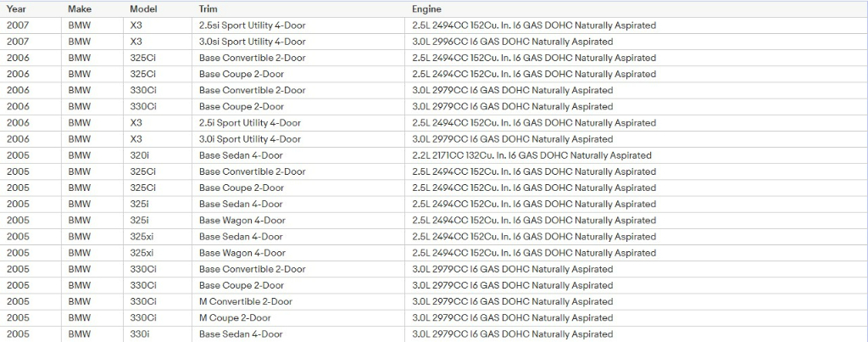The width and height of the screenshot is (868, 342).
Task: Select the 2.5si Sport Utility 4-Door trim cell
Action: pyautogui.click(x=252, y=25)
